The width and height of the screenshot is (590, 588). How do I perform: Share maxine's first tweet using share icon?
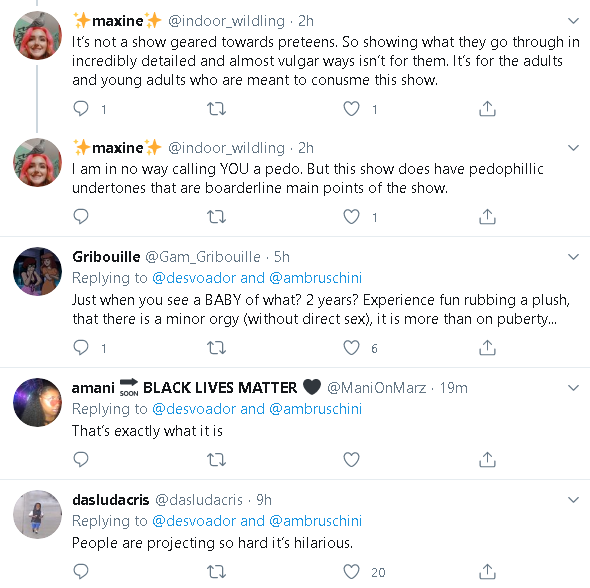487,108
